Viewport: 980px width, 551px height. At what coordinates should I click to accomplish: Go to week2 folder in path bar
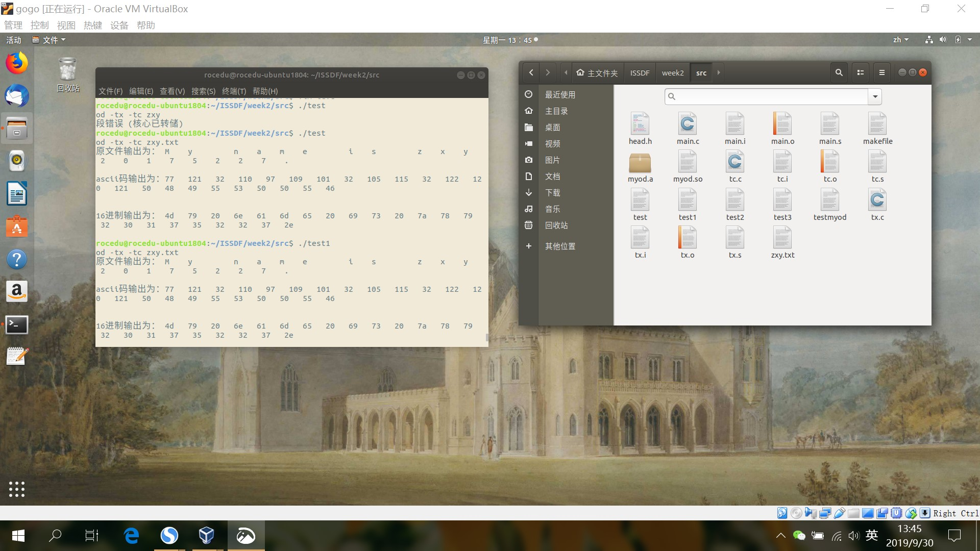[673, 72]
